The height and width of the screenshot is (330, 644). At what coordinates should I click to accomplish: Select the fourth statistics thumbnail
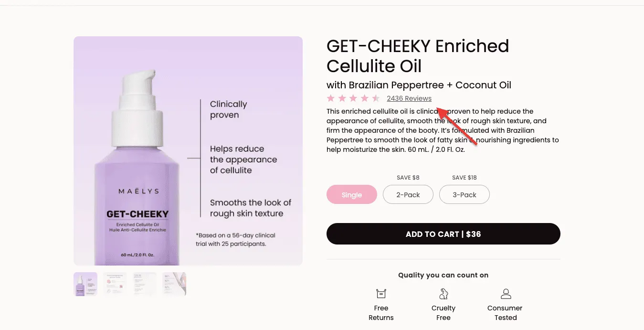(174, 284)
